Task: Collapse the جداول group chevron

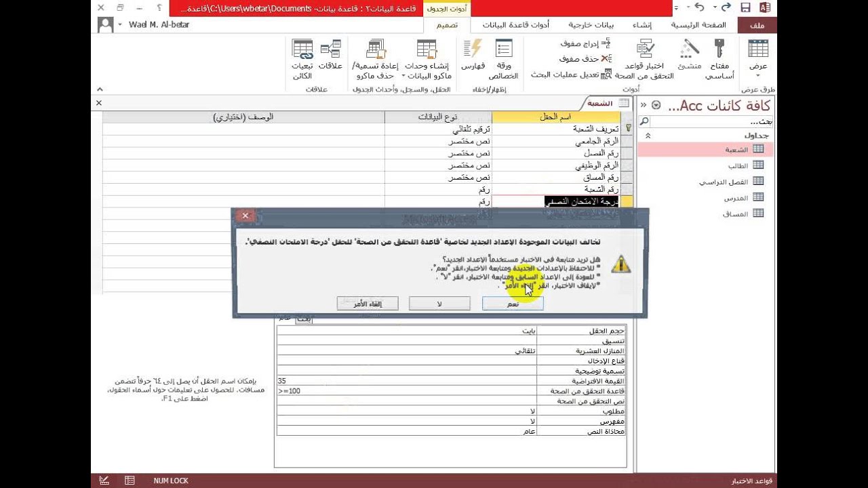Action: [648, 136]
